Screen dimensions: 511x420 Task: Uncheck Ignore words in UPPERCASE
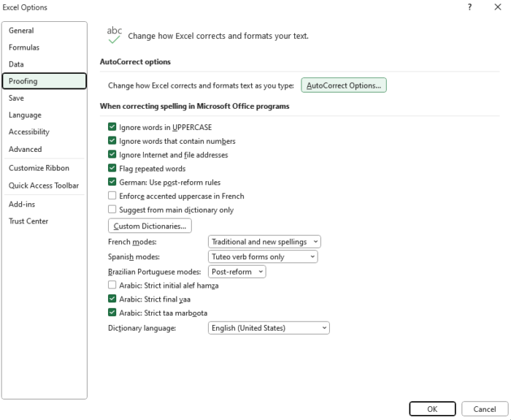112,127
